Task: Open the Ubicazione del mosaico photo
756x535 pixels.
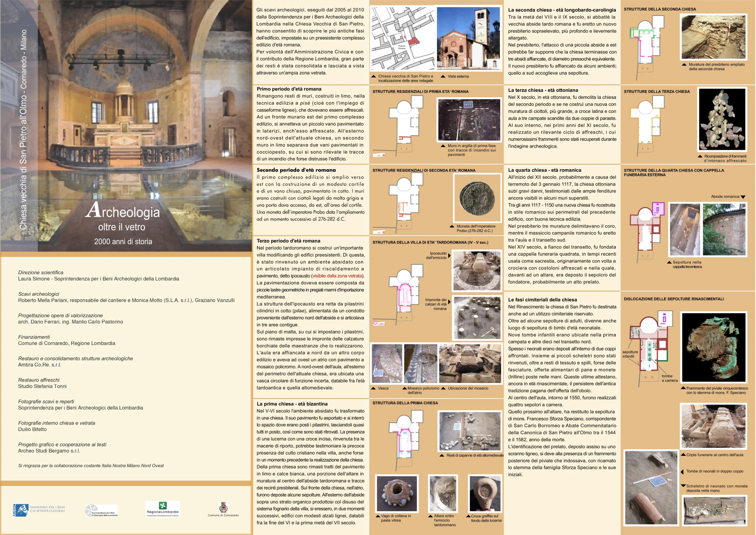Action: (470, 364)
